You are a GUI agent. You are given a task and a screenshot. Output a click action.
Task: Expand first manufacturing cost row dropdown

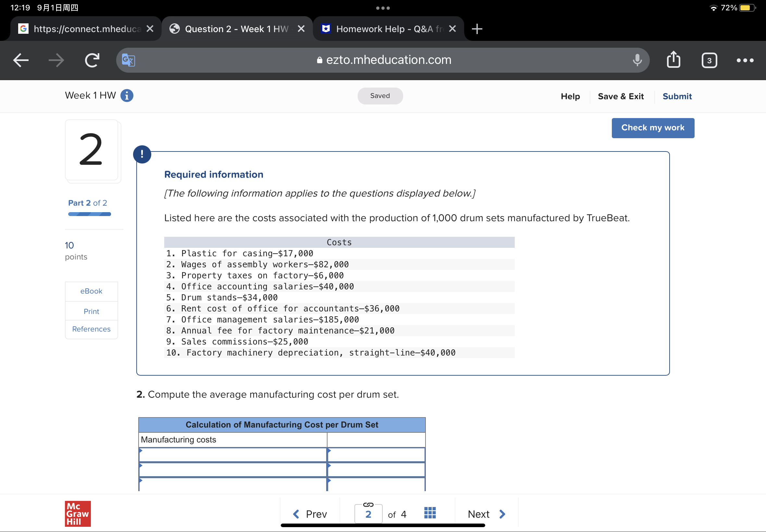click(x=232, y=455)
